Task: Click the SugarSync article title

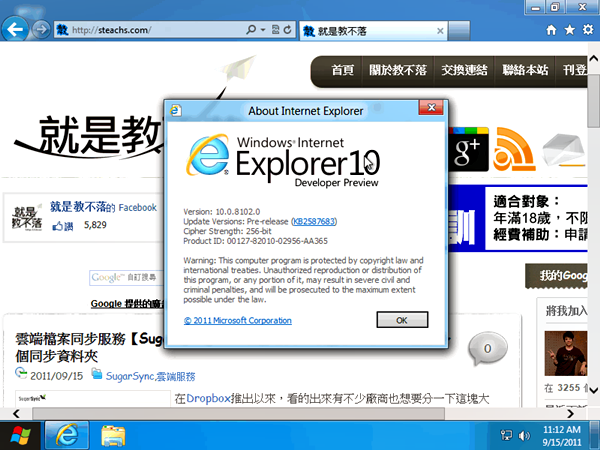Action: tap(90, 347)
